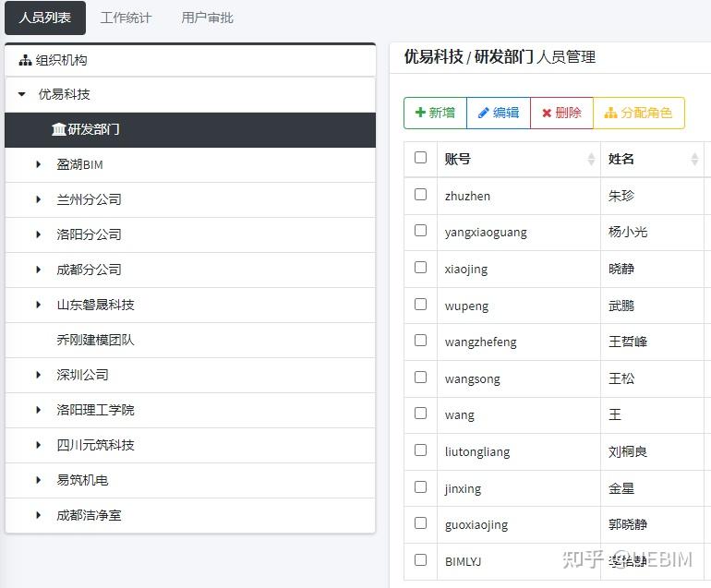Sort by 姓名 column arrows

point(694,160)
